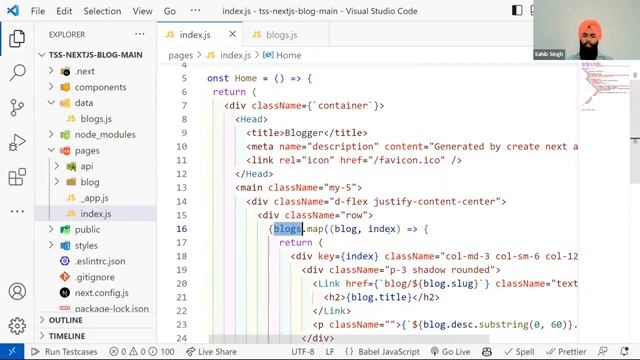
Task: Click the editor minimap preview
Action: point(605,86)
